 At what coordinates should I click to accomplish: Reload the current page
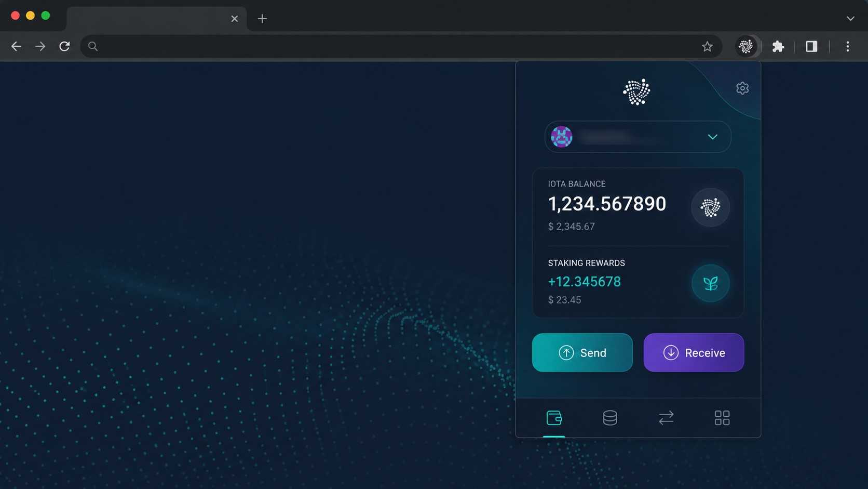(x=64, y=46)
